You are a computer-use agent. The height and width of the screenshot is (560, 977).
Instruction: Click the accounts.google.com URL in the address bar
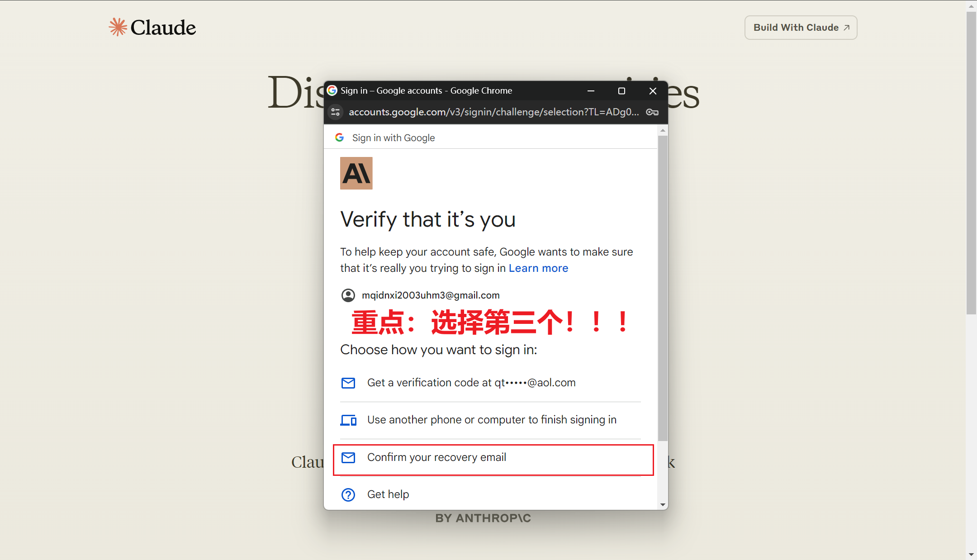[x=493, y=112]
